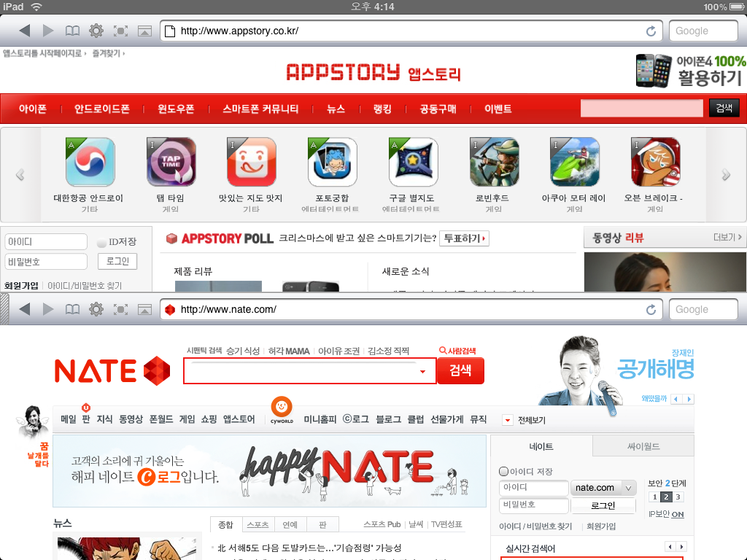Switch to the 싸이월드 login tab
This screenshot has height=560, width=747.
(643, 446)
